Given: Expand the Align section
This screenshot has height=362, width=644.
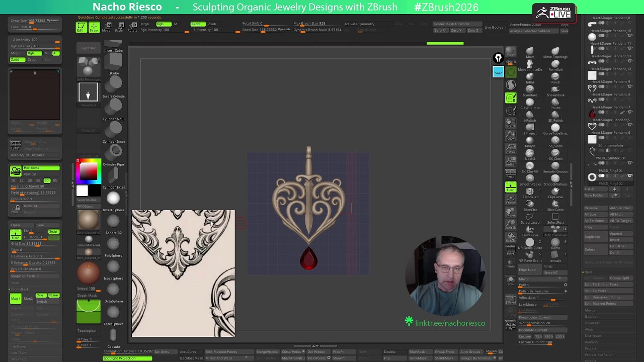Looking at the screenshot, I should pos(589,329).
